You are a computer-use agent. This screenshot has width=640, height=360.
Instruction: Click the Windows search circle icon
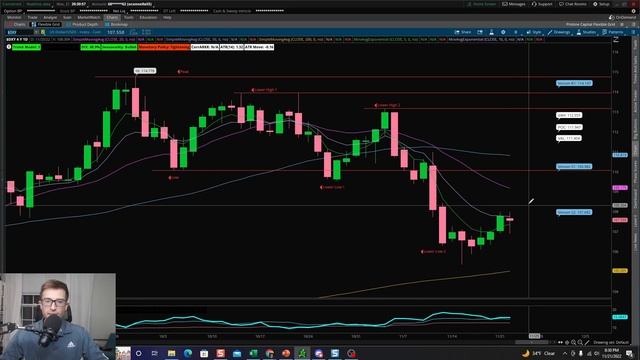coord(138,353)
